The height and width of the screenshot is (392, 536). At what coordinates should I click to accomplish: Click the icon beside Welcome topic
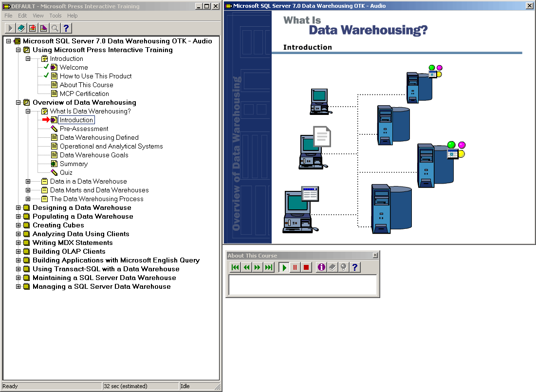54,67
